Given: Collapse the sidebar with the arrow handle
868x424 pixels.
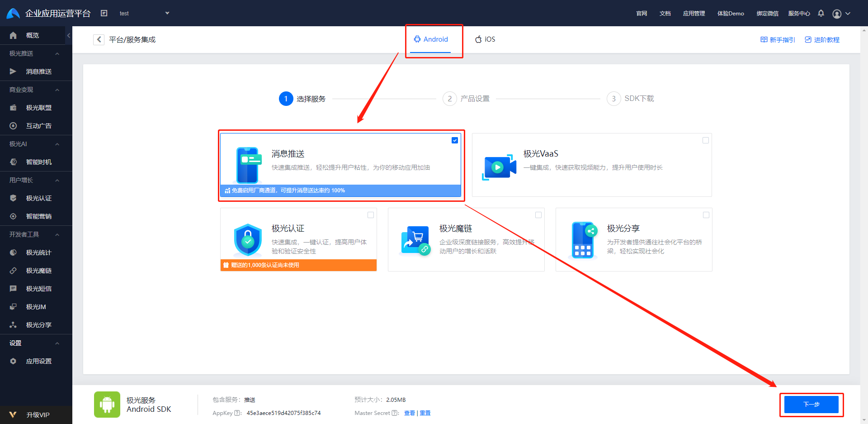Looking at the screenshot, I should [x=69, y=35].
